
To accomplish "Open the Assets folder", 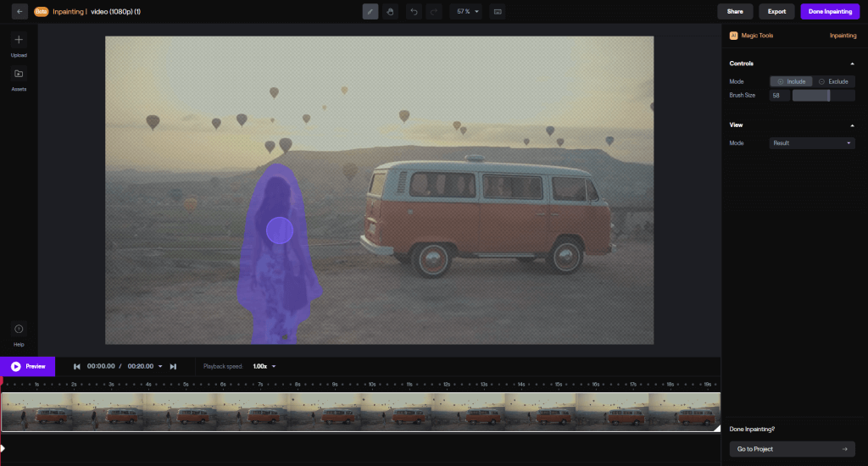I will click(19, 74).
